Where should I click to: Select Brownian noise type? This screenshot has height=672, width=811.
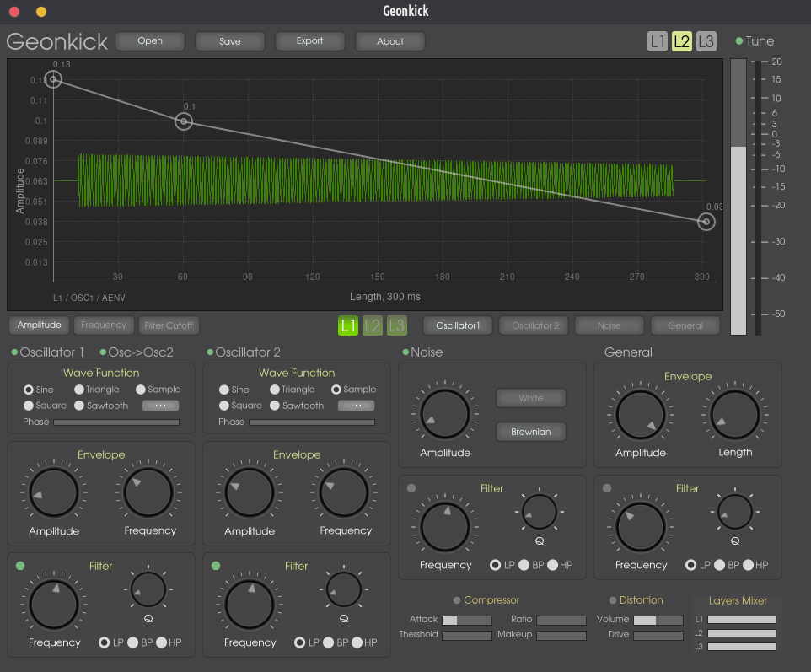531,432
